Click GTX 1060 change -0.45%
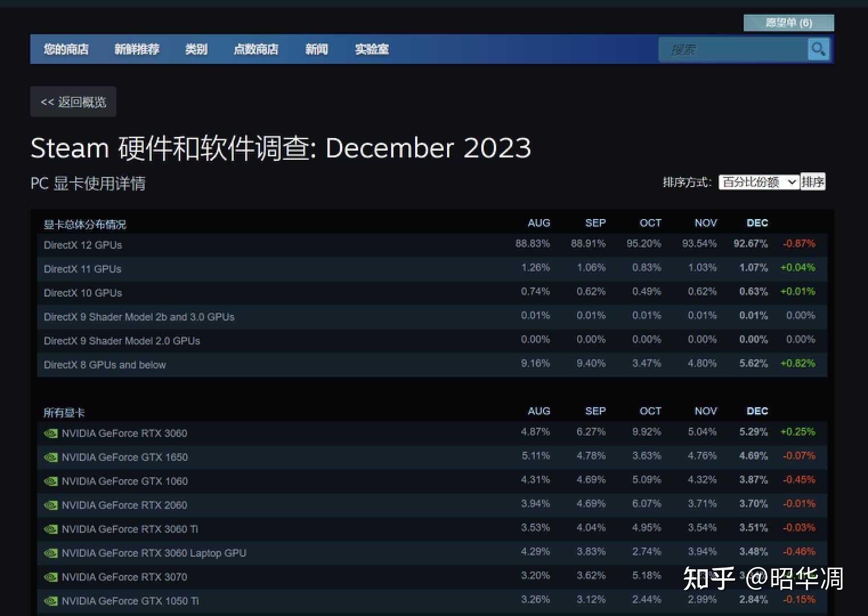Image resolution: width=868 pixels, height=616 pixels. [799, 480]
